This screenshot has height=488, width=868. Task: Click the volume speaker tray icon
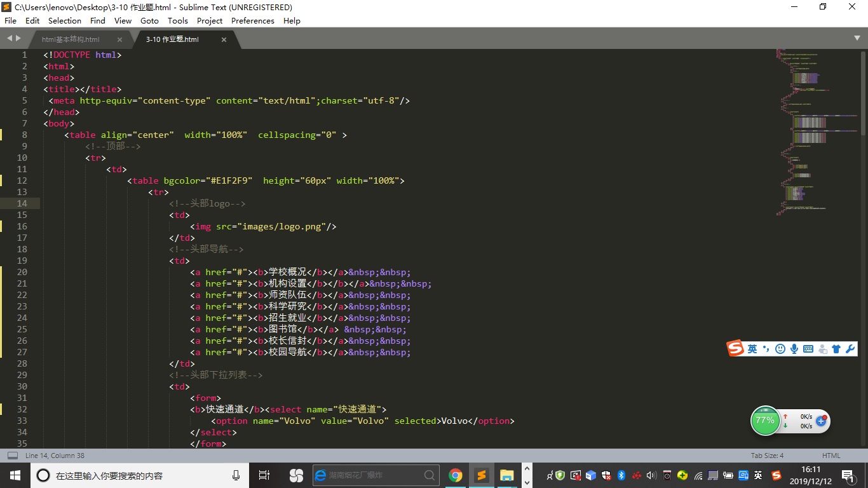[651, 475]
